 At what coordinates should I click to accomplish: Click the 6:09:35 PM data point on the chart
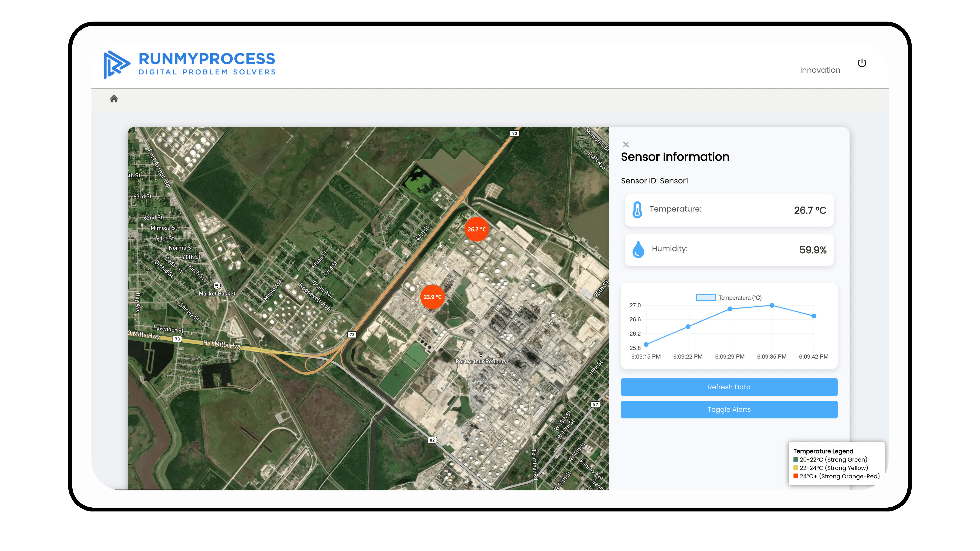click(x=772, y=305)
